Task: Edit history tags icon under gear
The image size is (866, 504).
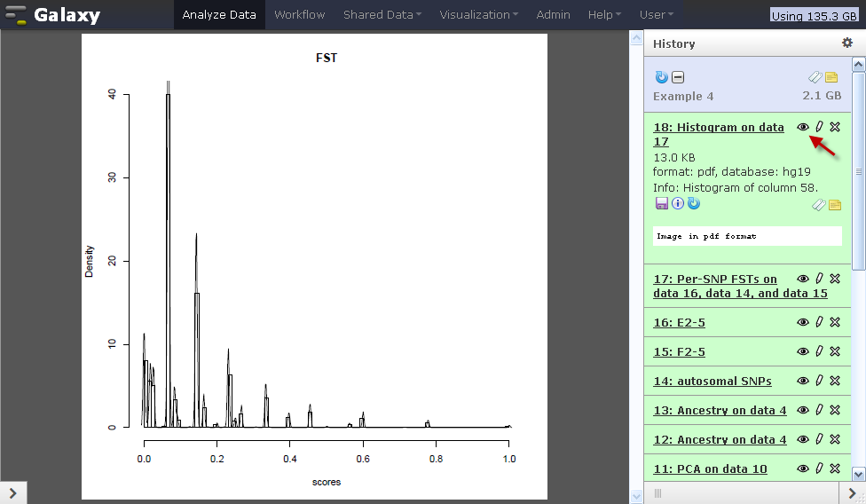Action: click(x=815, y=77)
